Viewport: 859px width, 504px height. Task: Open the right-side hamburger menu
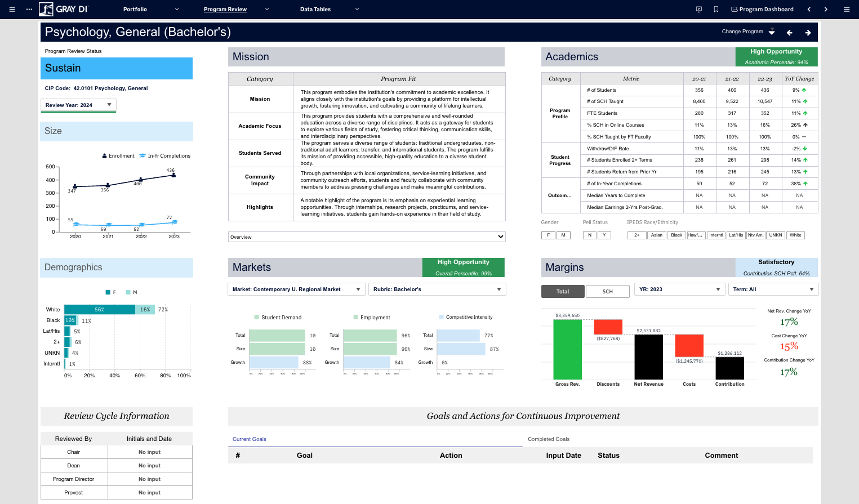(x=847, y=10)
